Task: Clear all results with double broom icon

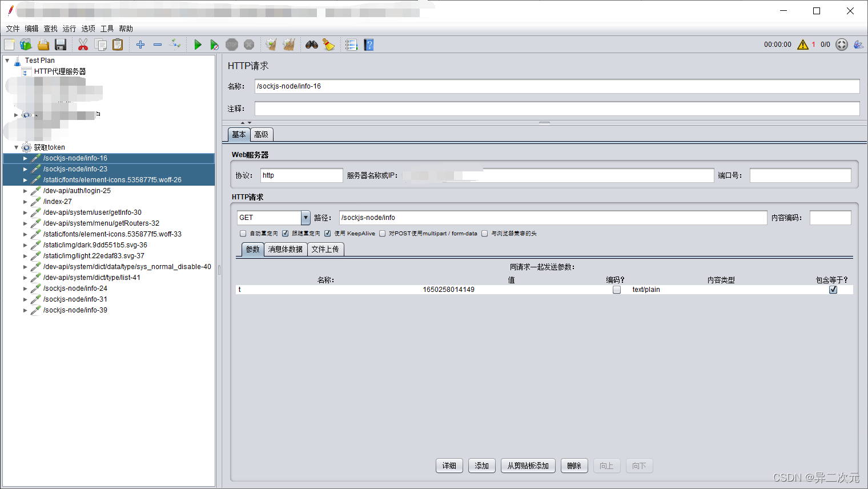Action: pos(289,45)
